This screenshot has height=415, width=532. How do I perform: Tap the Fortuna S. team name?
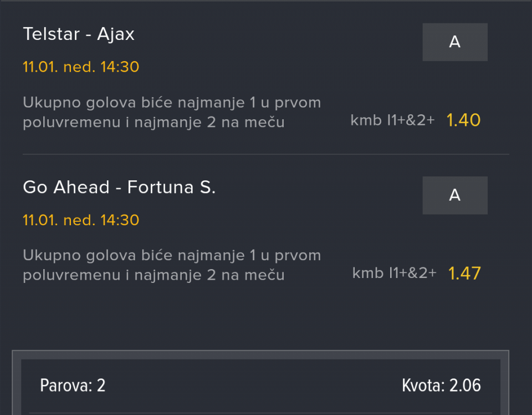pos(171,188)
